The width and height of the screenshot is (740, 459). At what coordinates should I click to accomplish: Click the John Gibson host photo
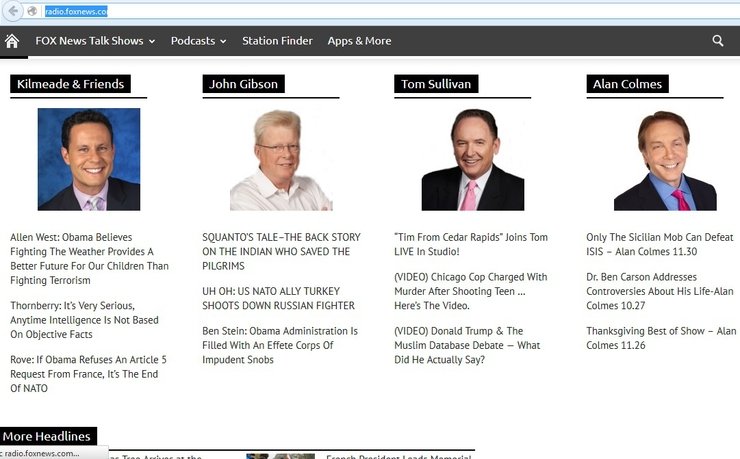(x=281, y=159)
